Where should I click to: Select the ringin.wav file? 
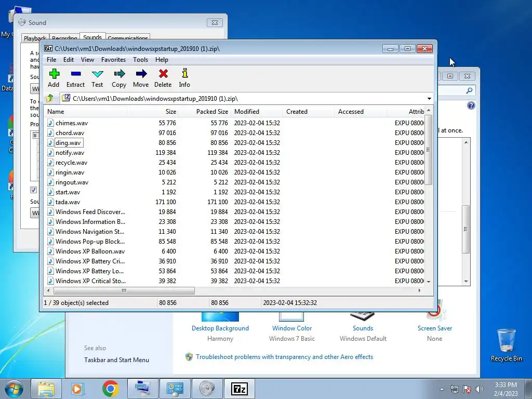[70, 172]
